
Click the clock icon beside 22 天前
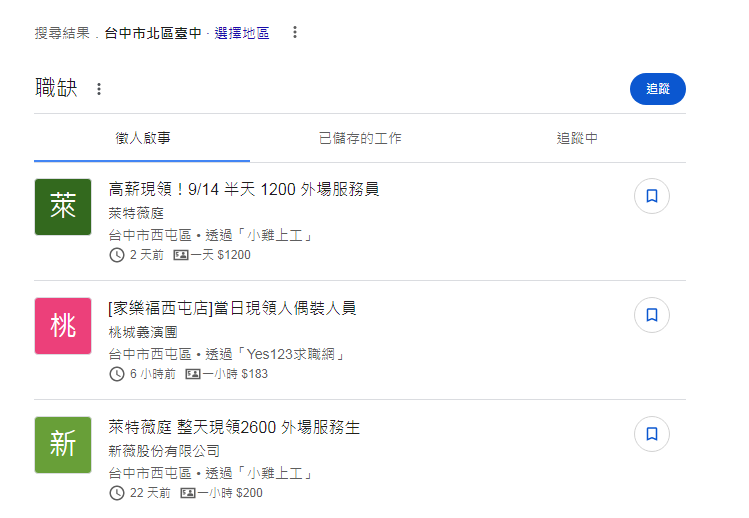point(117,493)
